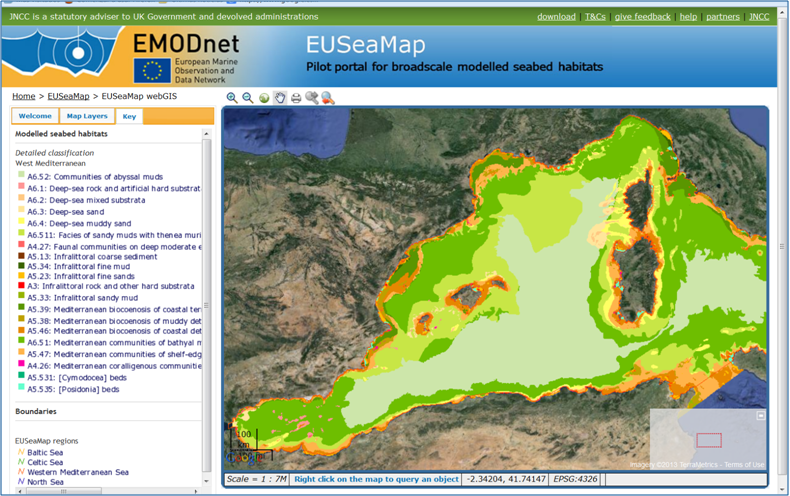Click the legend horizontal scrollbar thumb
This screenshot has height=496, width=790.
coord(63,491)
